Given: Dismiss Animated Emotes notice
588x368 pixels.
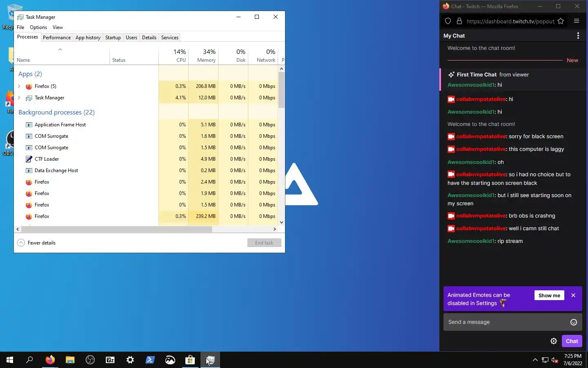Looking at the screenshot, I should click(x=573, y=295).
